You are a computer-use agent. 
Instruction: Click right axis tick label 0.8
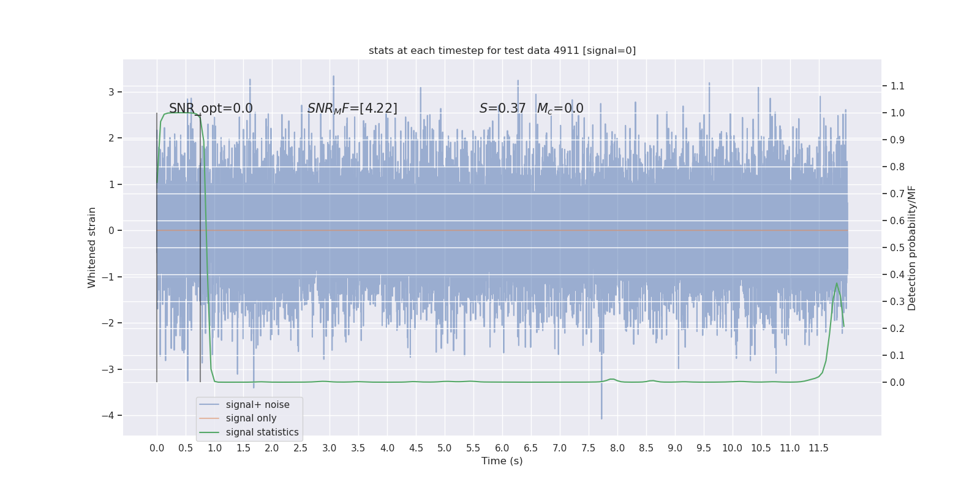pyautogui.click(x=897, y=167)
